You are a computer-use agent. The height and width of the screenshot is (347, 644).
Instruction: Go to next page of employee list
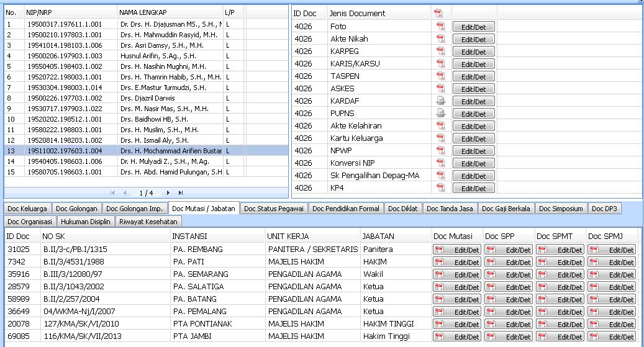(168, 193)
